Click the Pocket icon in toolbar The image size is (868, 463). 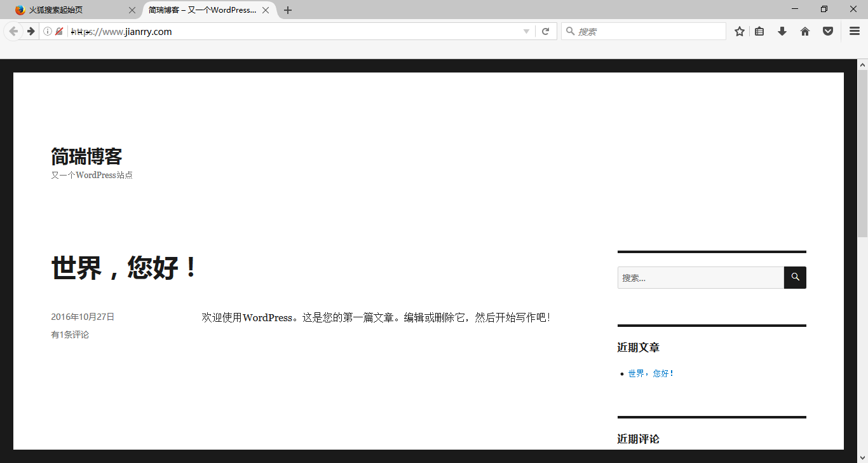tap(828, 31)
